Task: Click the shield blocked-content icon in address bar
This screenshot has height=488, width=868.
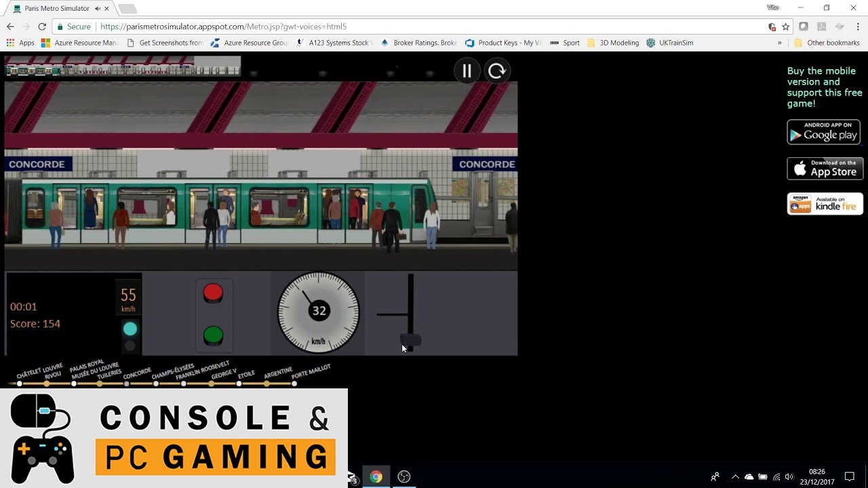Action: pos(772,26)
